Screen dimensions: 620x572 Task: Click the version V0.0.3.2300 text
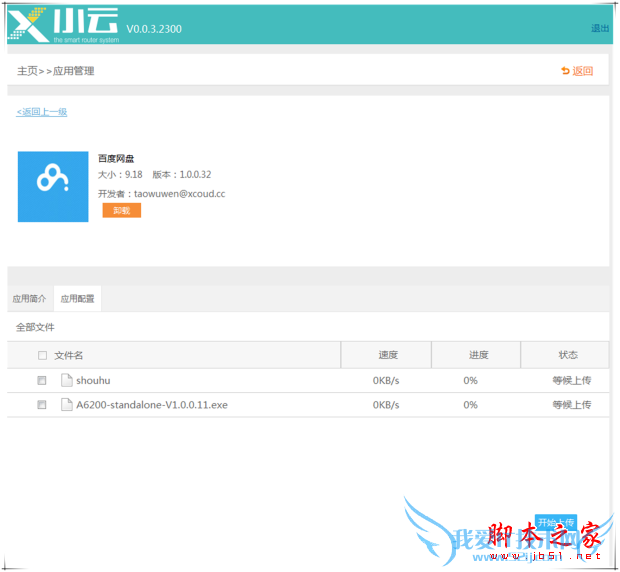click(154, 29)
